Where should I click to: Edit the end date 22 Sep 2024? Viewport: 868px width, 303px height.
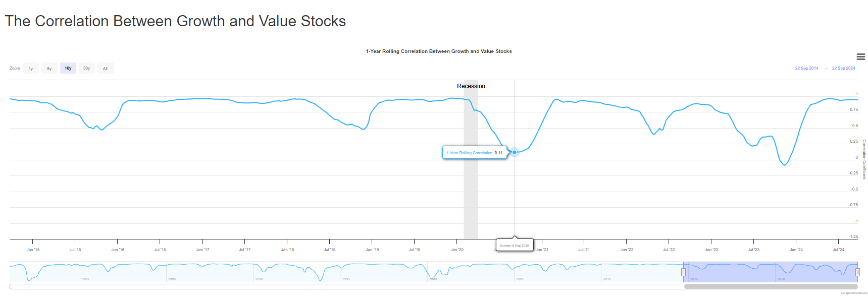843,69
